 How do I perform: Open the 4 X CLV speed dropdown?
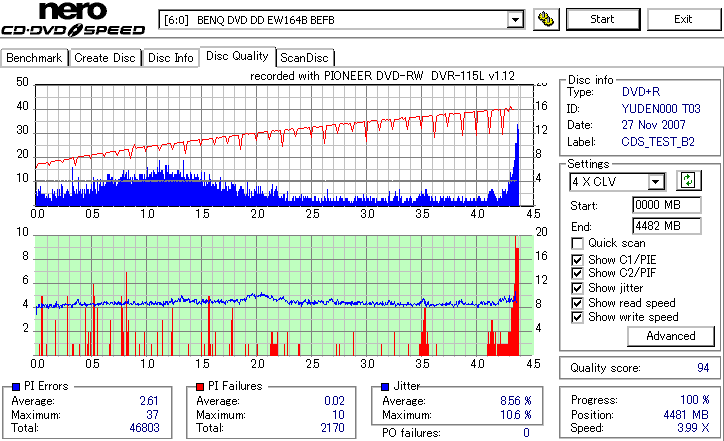(x=655, y=181)
